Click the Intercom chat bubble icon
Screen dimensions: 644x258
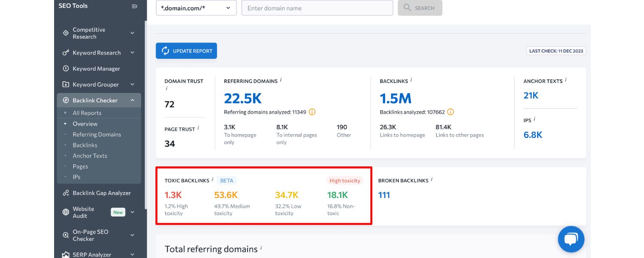tap(571, 239)
